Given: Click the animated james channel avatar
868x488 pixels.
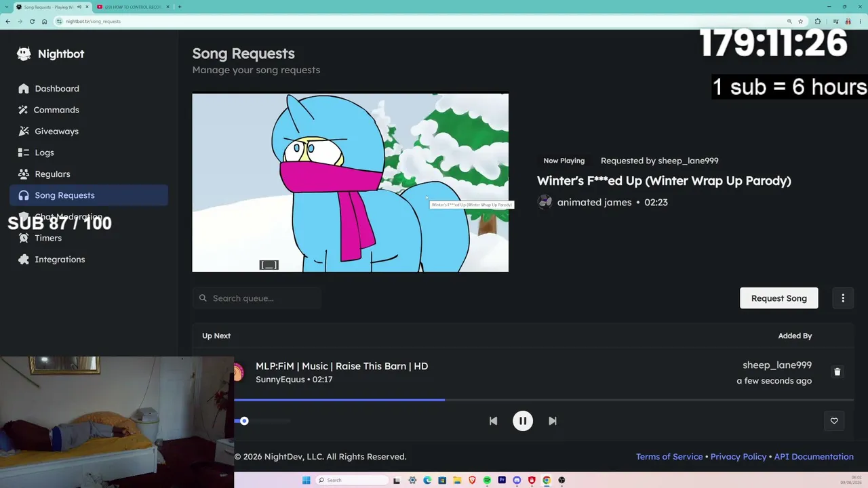Looking at the screenshot, I should 545,202.
